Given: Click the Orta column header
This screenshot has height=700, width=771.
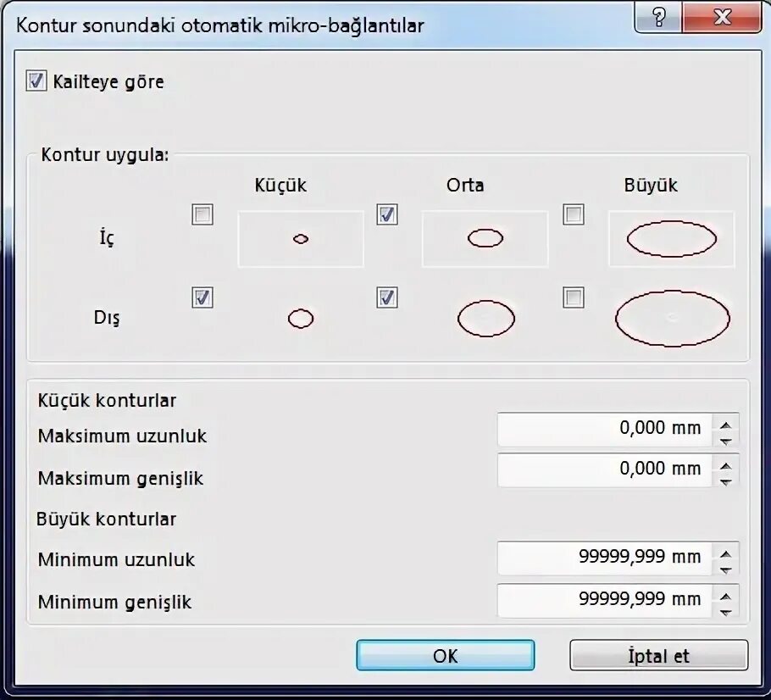Looking at the screenshot, I should [465, 186].
